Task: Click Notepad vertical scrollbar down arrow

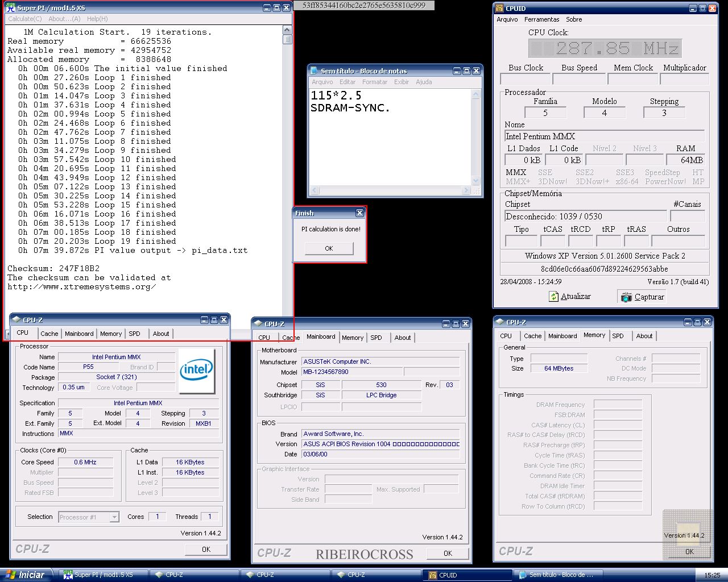Action: point(476,181)
